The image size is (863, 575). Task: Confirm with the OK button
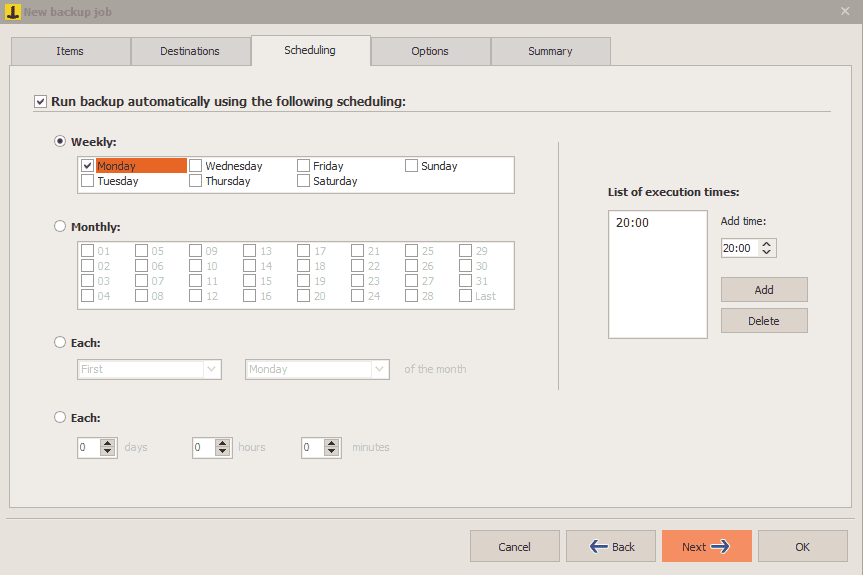802,546
